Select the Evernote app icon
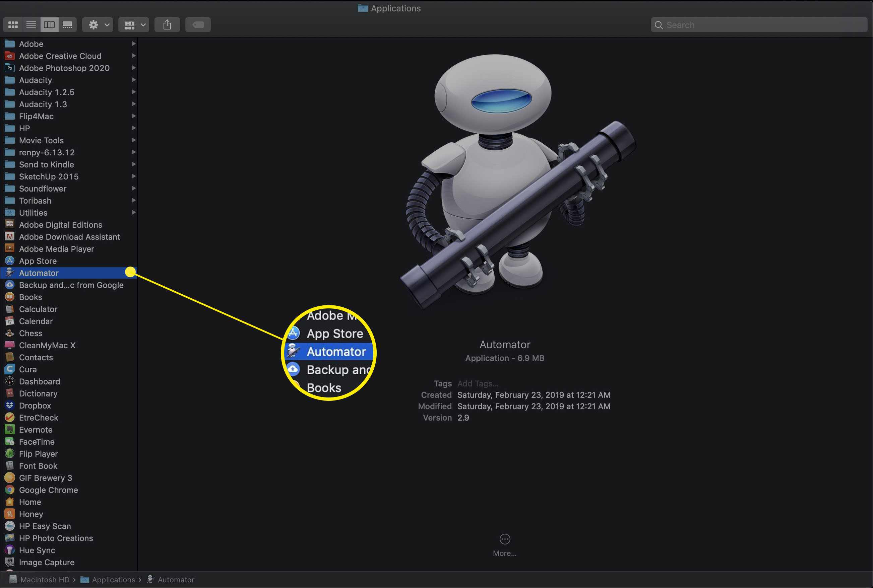This screenshot has height=588, width=873. 10,430
